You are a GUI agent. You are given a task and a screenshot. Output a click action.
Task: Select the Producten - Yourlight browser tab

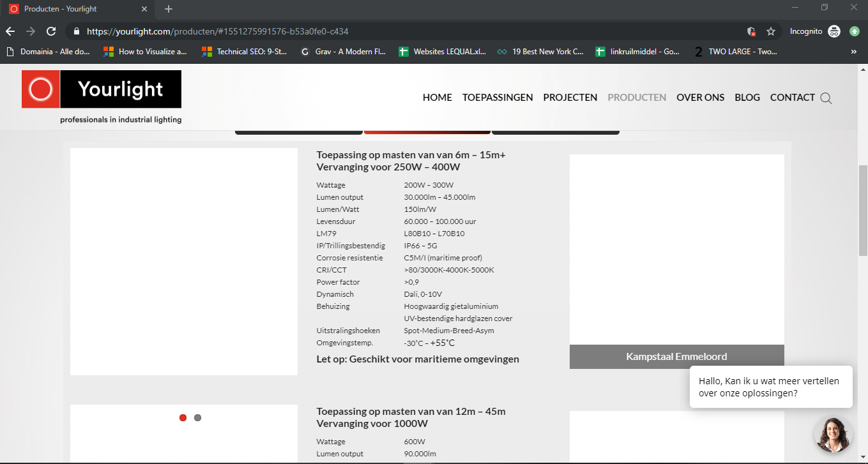[x=77, y=9]
